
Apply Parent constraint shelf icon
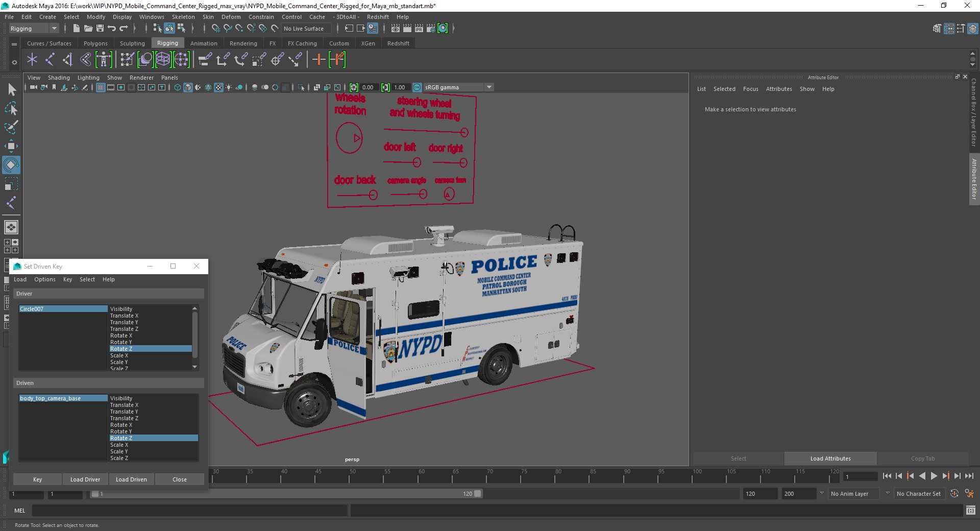coord(205,60)
